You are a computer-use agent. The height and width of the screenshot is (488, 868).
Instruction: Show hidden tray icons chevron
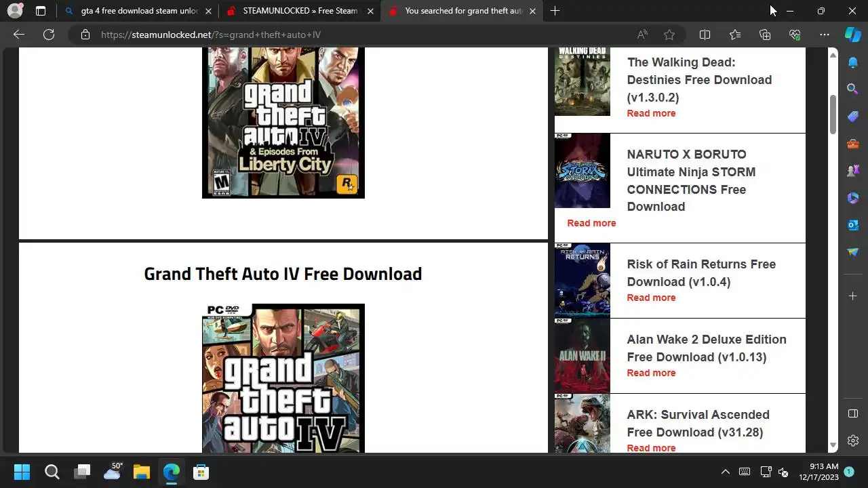click(x=725, y=472)
